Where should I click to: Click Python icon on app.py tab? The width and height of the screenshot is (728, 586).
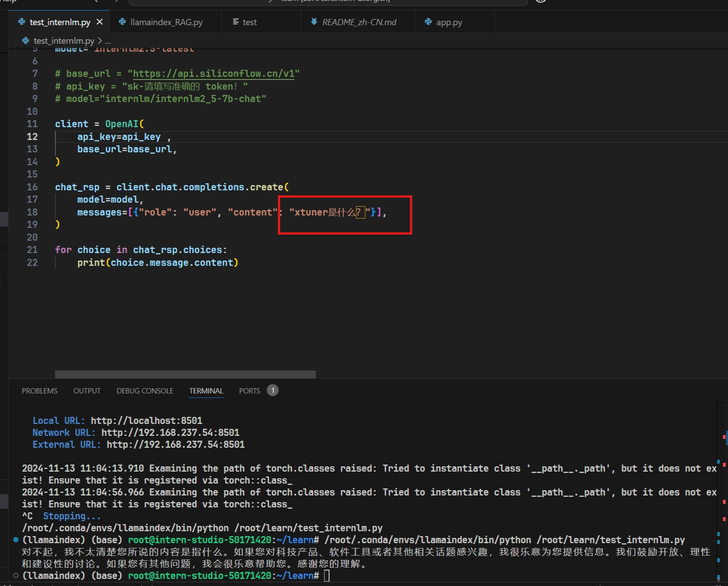428,22
